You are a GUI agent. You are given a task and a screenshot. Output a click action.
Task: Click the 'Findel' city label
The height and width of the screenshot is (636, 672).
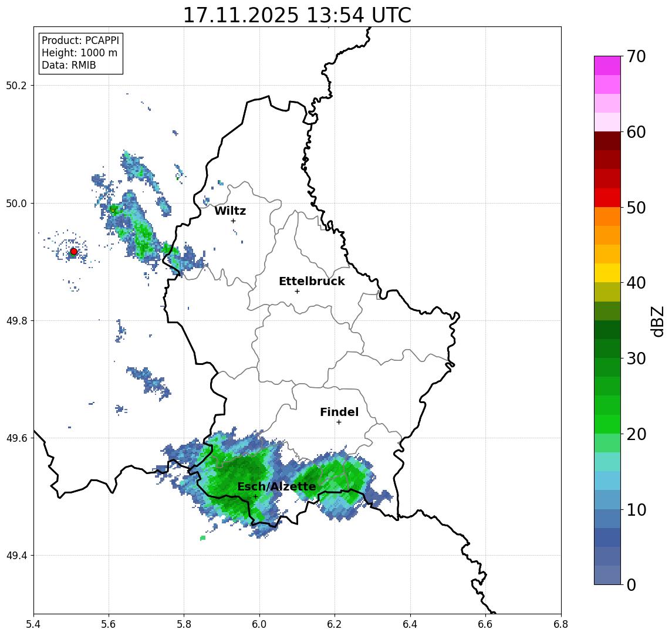point(339,412)
